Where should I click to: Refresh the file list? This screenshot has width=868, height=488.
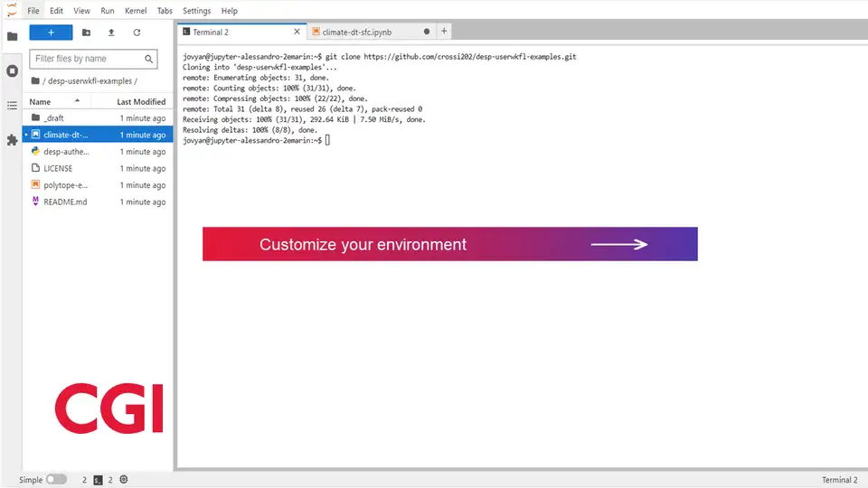click(x=137, y=33)
